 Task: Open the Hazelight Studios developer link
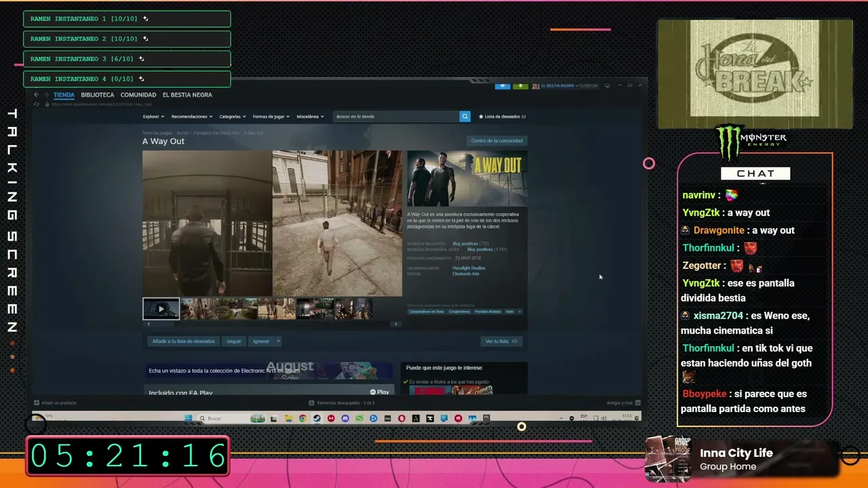click(x=469, y=268)
